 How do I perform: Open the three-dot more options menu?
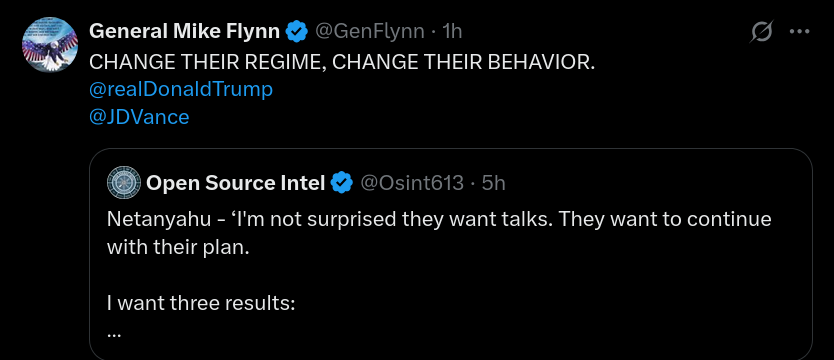(x=799, y=32)
